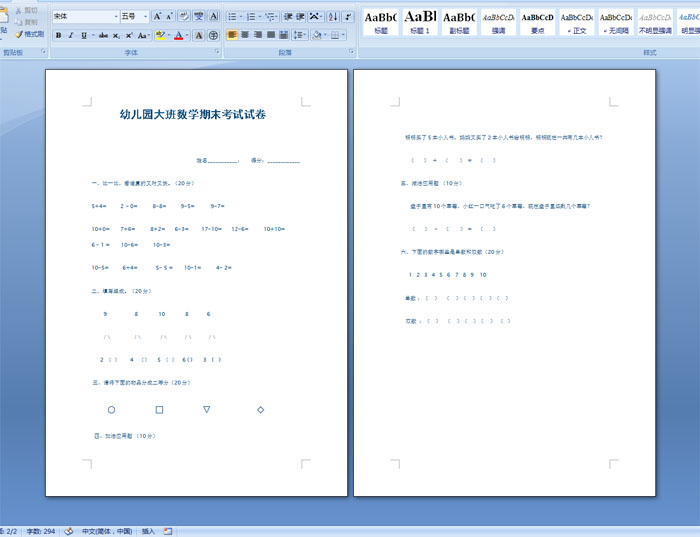Align text right
Viewport: 700px width, 537px height.
tap(258, 35)
